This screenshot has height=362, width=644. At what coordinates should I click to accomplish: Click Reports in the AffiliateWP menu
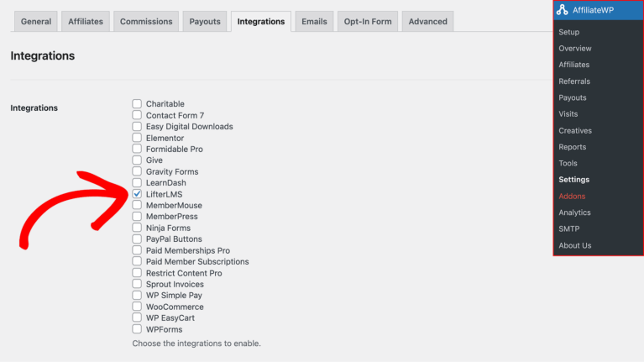tap(573, 147)
